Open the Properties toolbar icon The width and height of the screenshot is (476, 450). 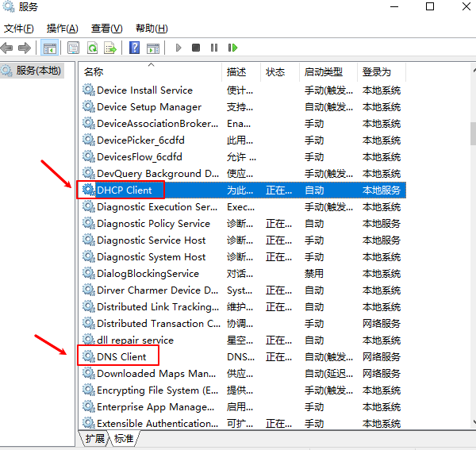point(73,48)
